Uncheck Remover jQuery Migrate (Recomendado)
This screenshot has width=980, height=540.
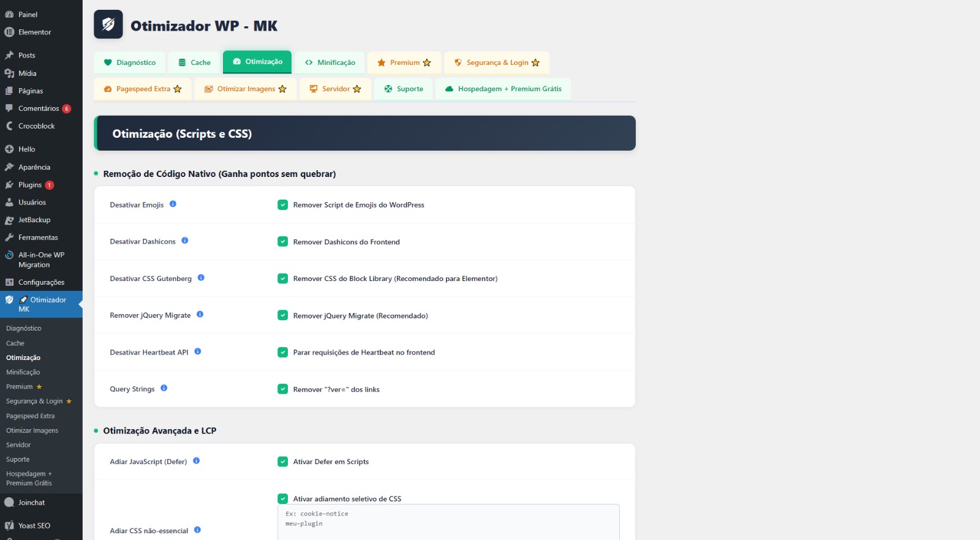pyautogui.click(x=282, y=315)
